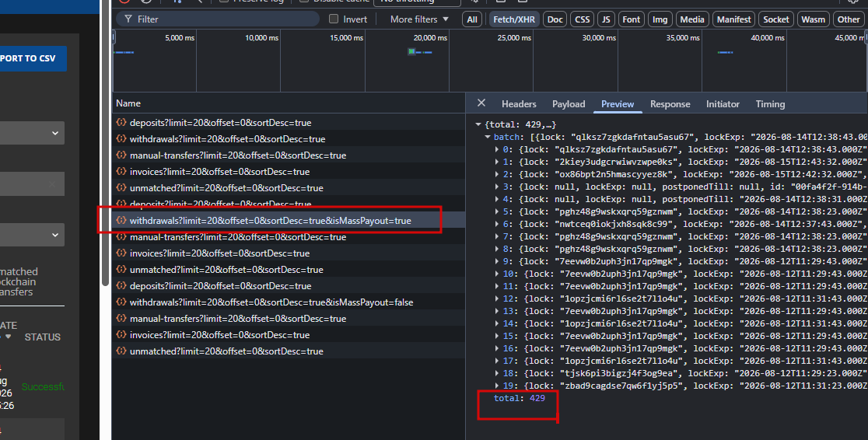Expand batch item 4 in the preview

[x=496, y=199]
